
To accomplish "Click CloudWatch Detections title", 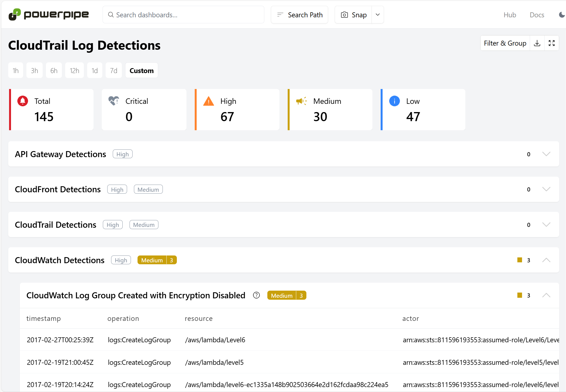I will click(60, 260).
